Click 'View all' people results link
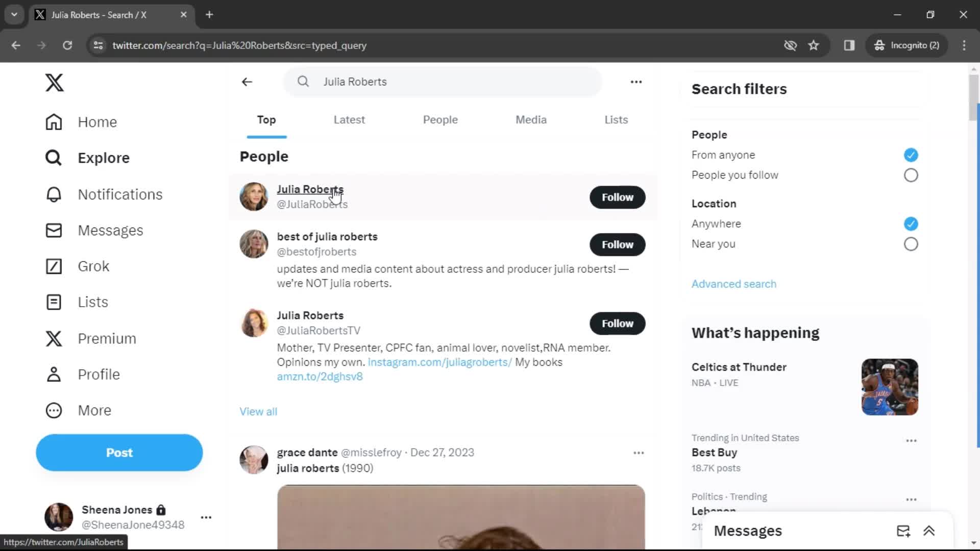980x551 pixels. point(258,411)
